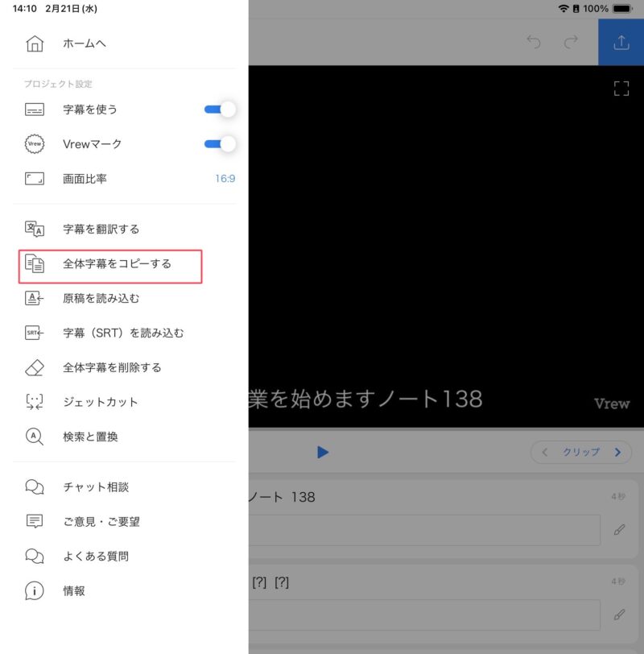Tap the blue export share button
This screenshot has width=644, height=654.
(621, 42)
